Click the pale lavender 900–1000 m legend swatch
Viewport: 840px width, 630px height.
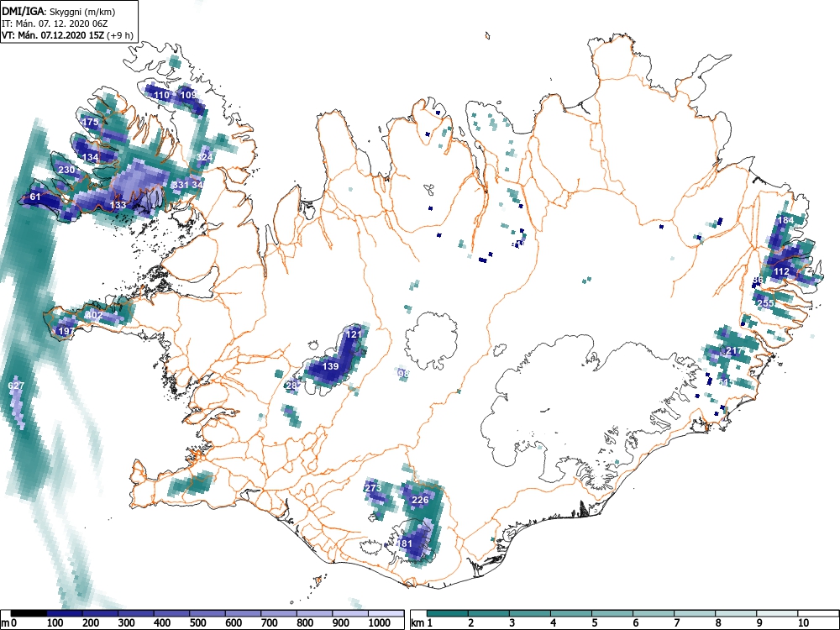[349, 613]
